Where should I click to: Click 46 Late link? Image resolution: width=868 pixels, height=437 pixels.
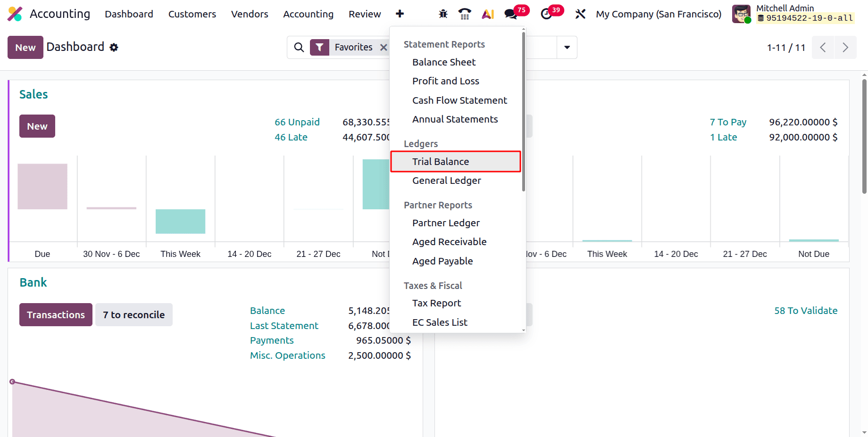click(x=291, y=137)
